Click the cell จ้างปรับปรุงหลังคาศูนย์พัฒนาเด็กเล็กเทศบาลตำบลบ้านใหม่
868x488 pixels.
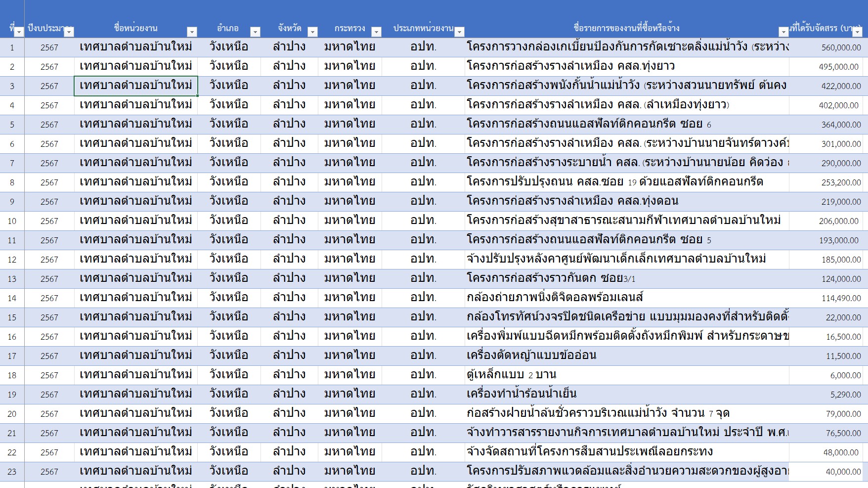[627, 260]
